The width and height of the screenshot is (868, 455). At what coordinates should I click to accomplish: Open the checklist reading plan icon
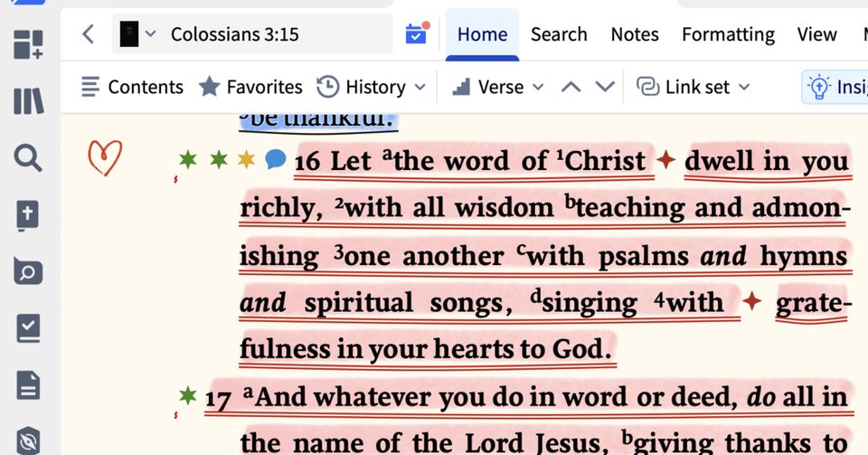point(28,328)
